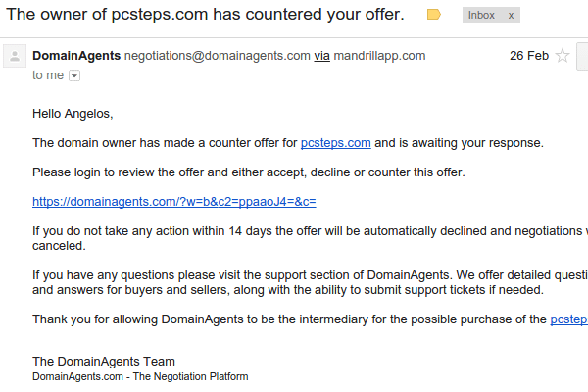Click the negotiations@domainagents.com sender address
Image resolution: width=588 pixels, height=392 pixels.
[217, 56]
